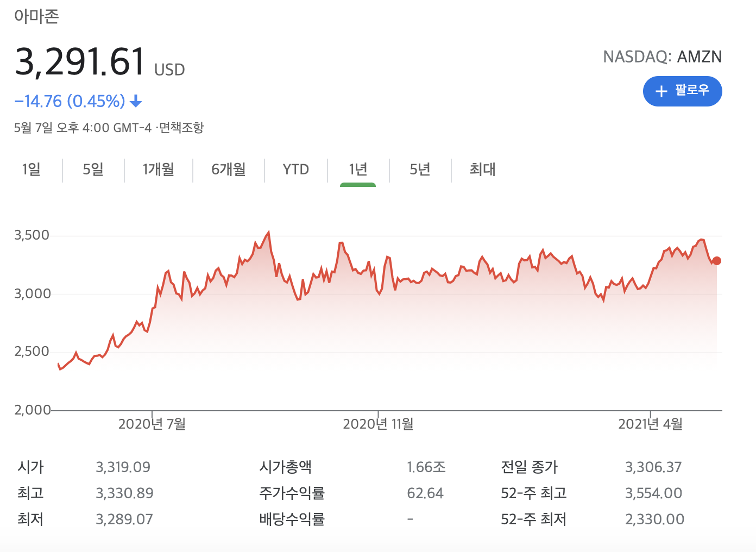756x552 pixels.
Task: Click the NASDAQ: AMZN ticker label
Action: (663, 57)
